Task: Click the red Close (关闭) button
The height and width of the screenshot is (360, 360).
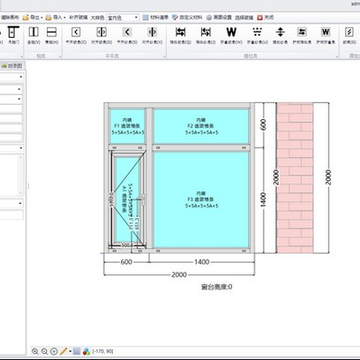Action: tap(265, 17)
